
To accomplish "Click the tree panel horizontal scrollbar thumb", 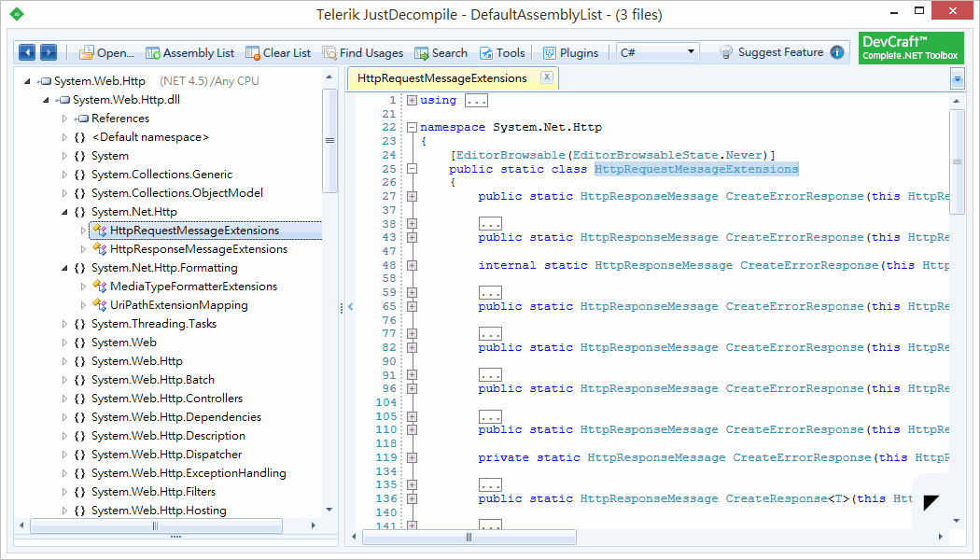I will pyautogui.click(x=156, y=525).
